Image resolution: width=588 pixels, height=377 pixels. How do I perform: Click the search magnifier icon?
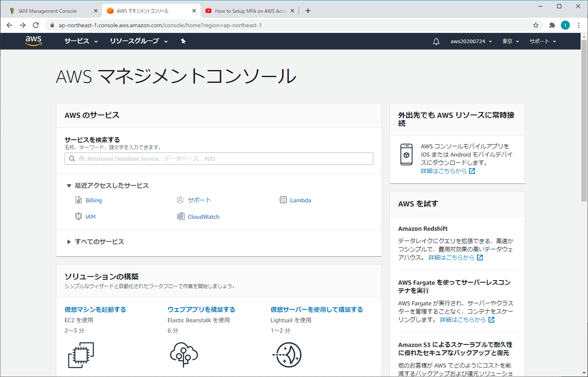coord(72,159)
